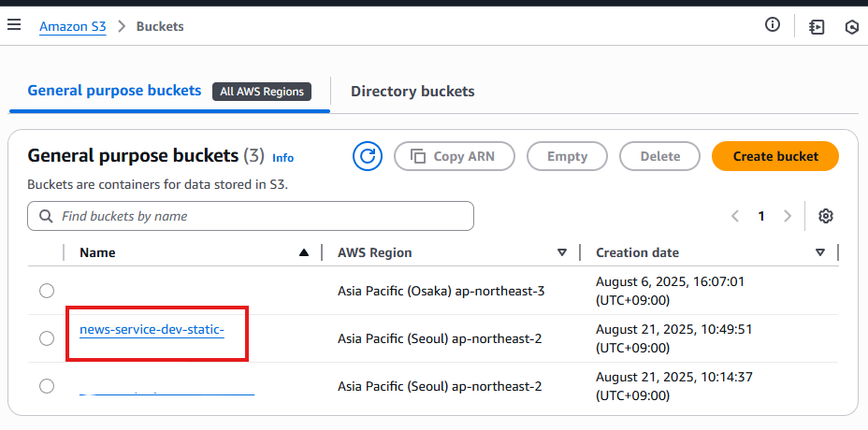
Task: Click the hexagon icon at top right
Action: click(x=852, y=27)
